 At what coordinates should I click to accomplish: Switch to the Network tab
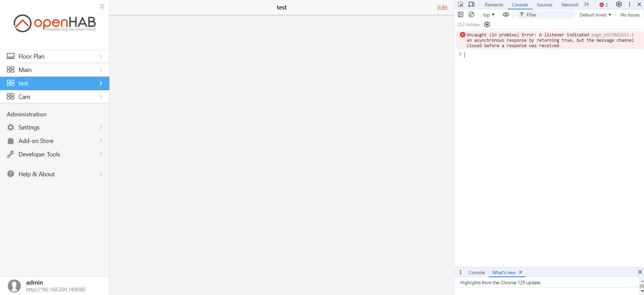[x=570, y=5]
